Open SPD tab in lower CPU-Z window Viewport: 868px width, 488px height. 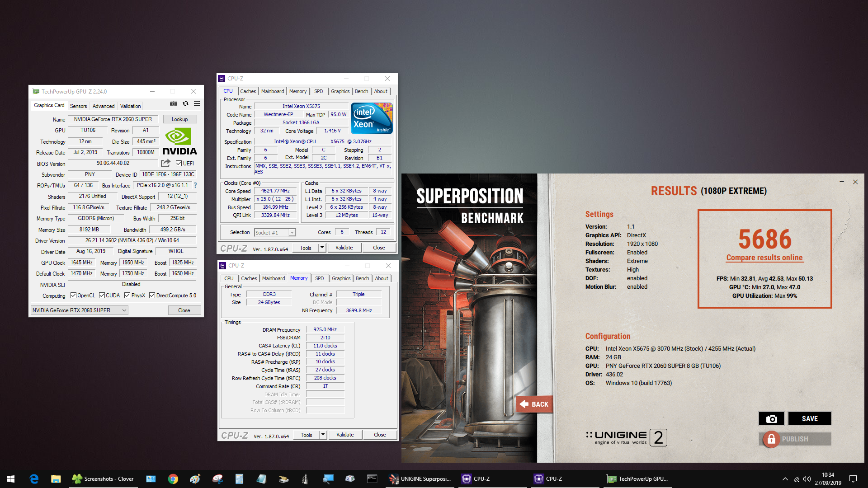pos(319,278)
